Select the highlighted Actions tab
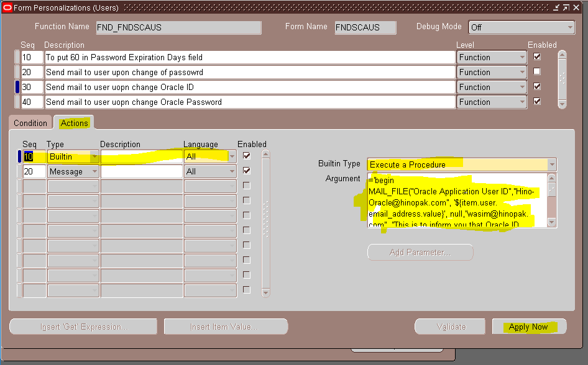This screenshot has width=588, height=365. click(x=73, y=122)
